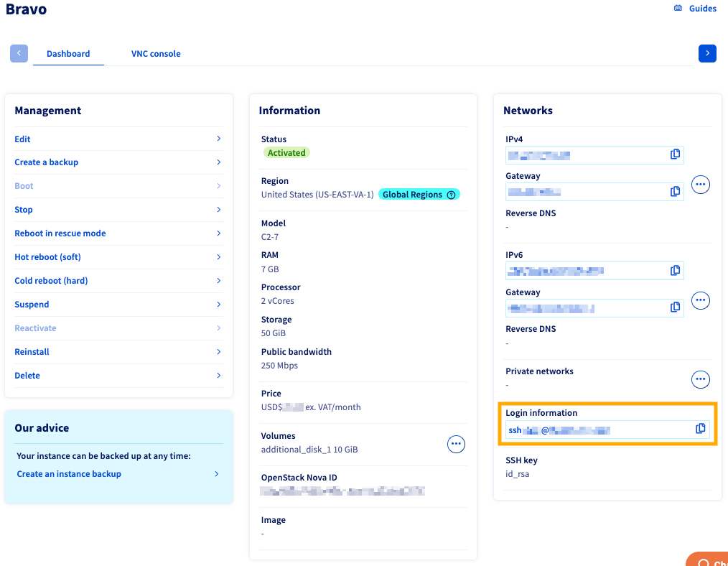Copy the IPv6 gateway address
This screenshot has height=566, width=728.
[x=675, y=307]
